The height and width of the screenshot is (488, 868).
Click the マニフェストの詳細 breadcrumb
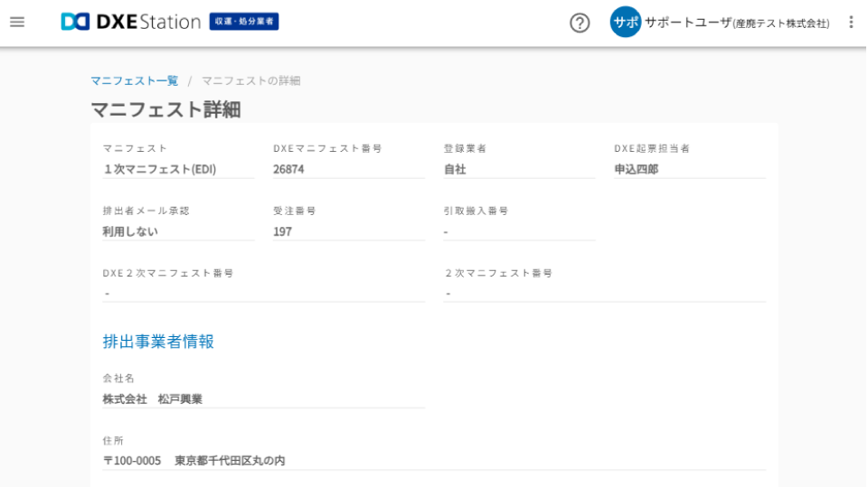250,80
